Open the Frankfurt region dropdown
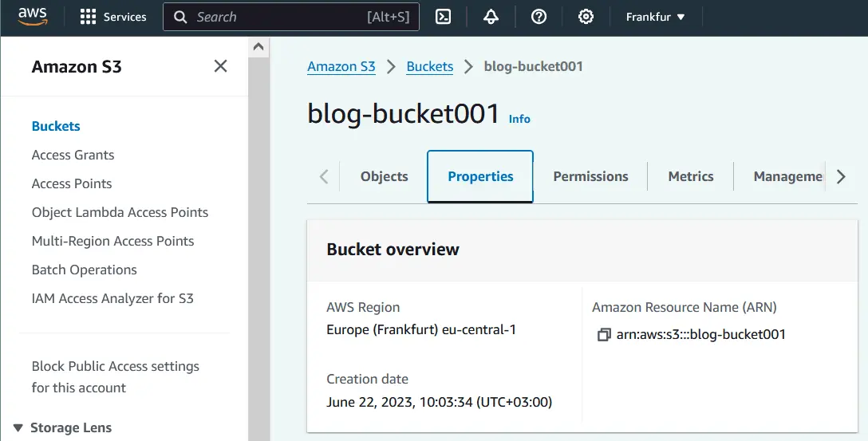Viewport: 868px width, 441px height. tap(656, 17)
